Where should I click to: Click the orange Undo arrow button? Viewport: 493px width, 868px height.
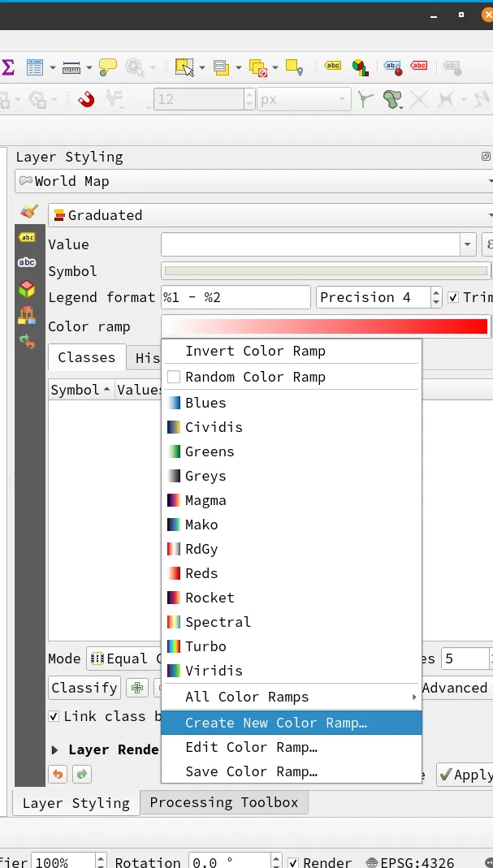point(58,774)
